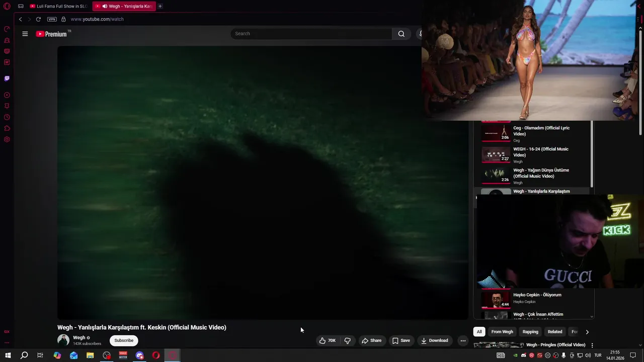Open the Wegh channel name link
The height and width of the screenshot is (362, 644).
coord(79,338)
